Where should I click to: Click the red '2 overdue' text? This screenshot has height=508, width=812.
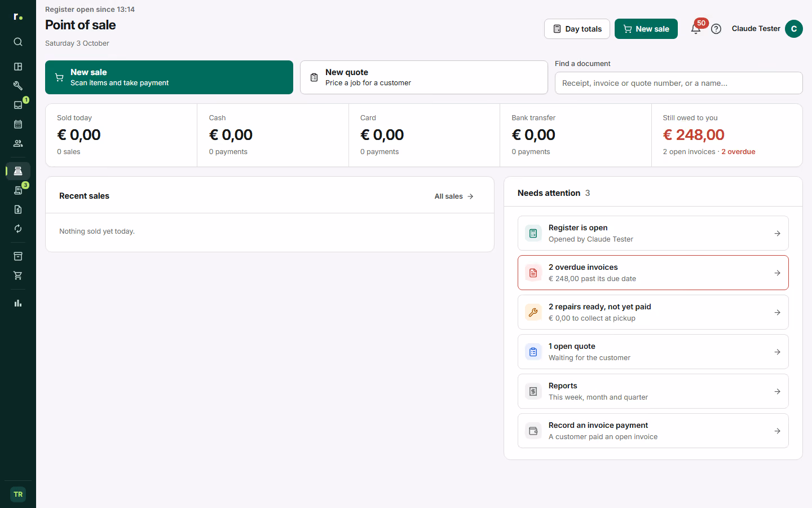tap(738, 152)
